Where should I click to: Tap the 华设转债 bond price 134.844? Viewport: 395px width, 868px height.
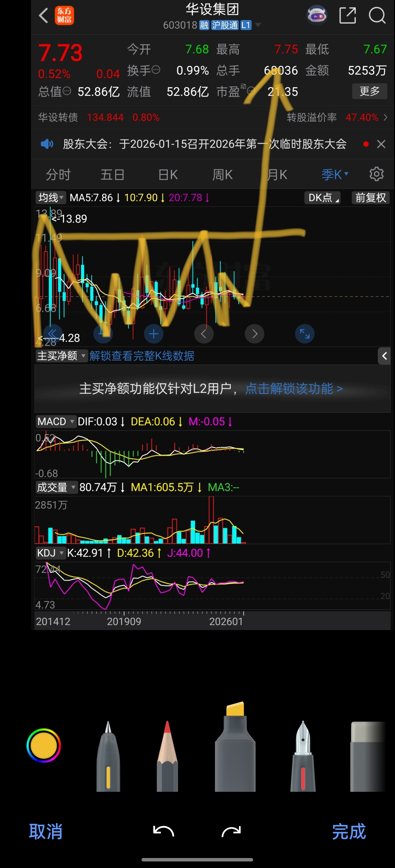click(x=105, y=117)
